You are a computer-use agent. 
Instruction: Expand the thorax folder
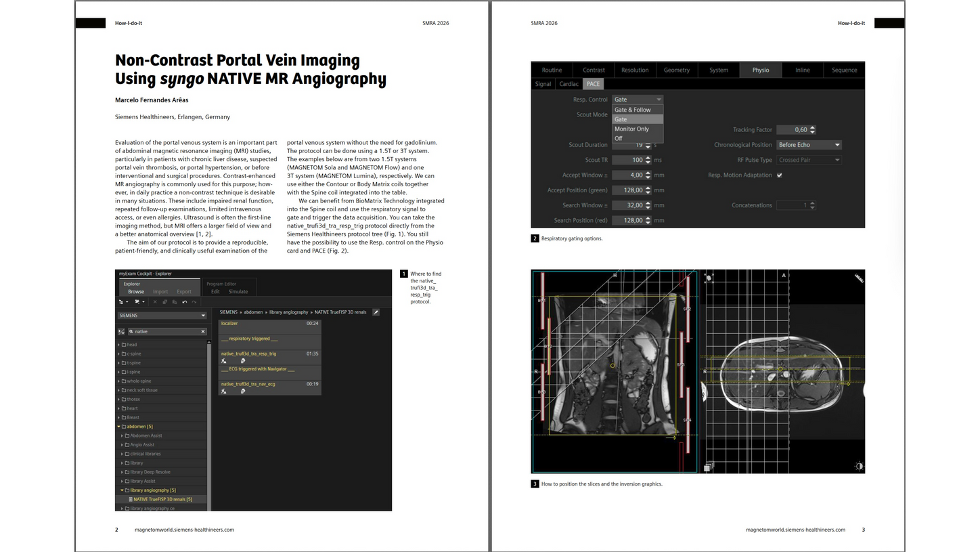pyautogui.click(x=119, y=400)
